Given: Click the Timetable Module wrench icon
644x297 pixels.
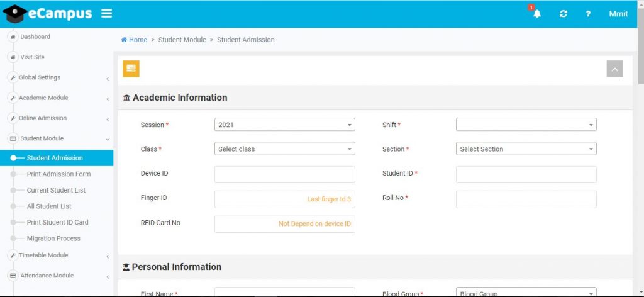Looking at the screenshot, I should pyautogui.click(x=13, y=255).
